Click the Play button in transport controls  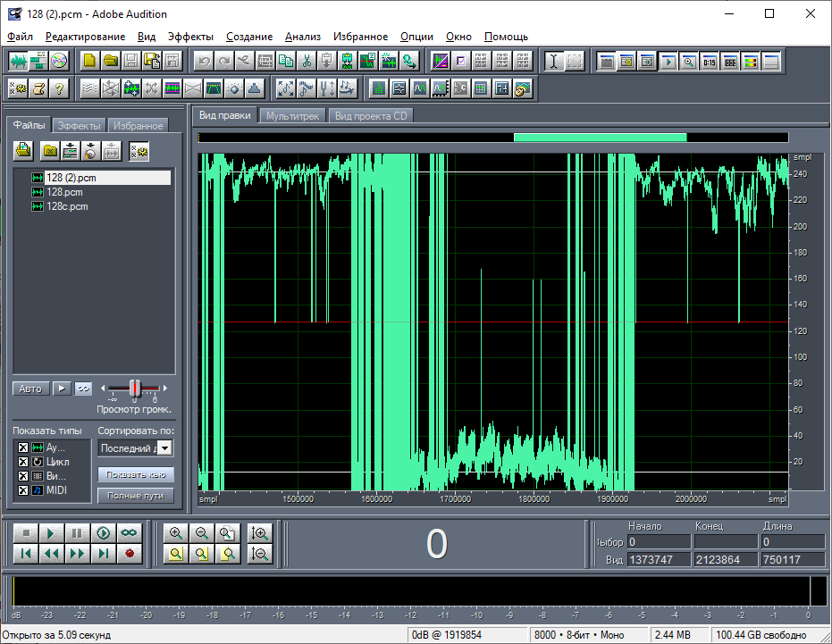[51, 532]
